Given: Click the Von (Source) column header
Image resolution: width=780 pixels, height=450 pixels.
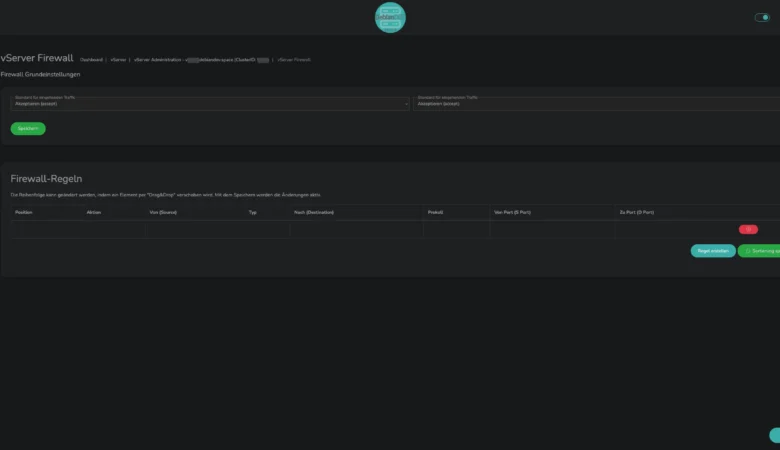Looking at the screenshot, I should coord(163,212).
